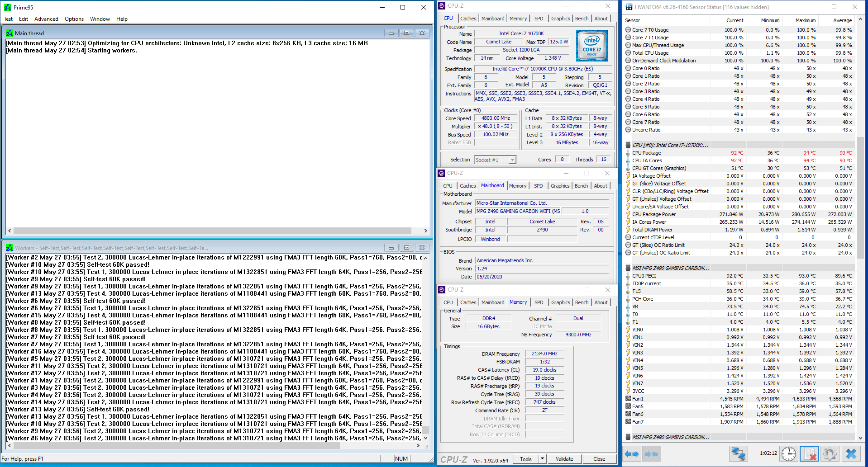868x467 pixels.
Task: Click the Close button in CPU-Z
Action: [x=599, y=459]
